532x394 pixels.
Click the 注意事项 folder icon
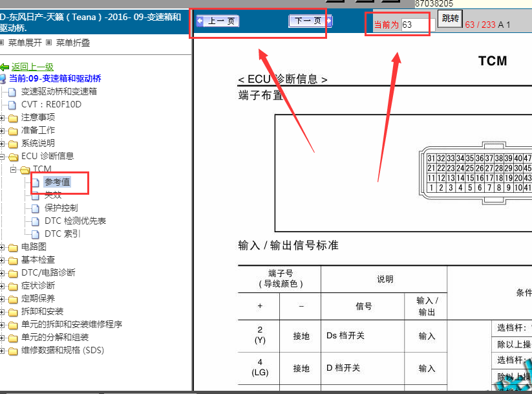pos(13,118)
